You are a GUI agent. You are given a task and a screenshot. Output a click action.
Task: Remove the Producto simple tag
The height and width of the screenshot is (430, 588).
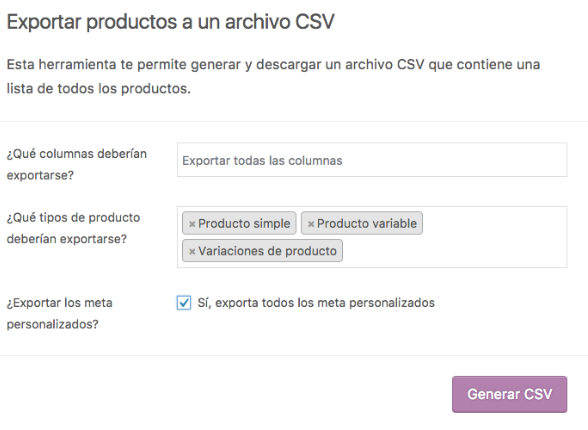192,224
